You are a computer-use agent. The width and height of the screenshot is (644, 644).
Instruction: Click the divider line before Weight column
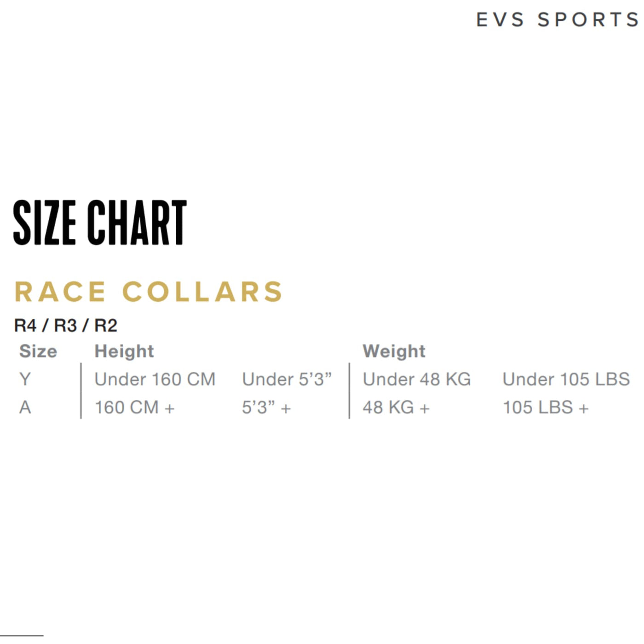point(350,391)
